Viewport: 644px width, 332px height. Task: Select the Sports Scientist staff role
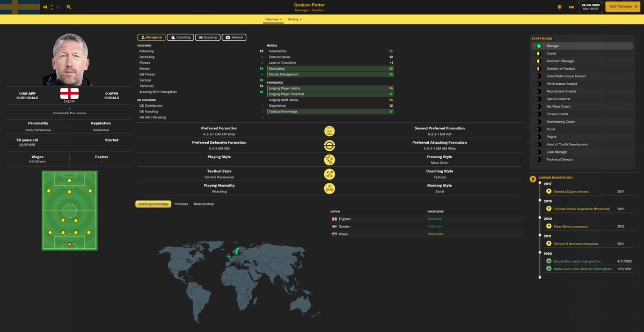pos(582,99)
